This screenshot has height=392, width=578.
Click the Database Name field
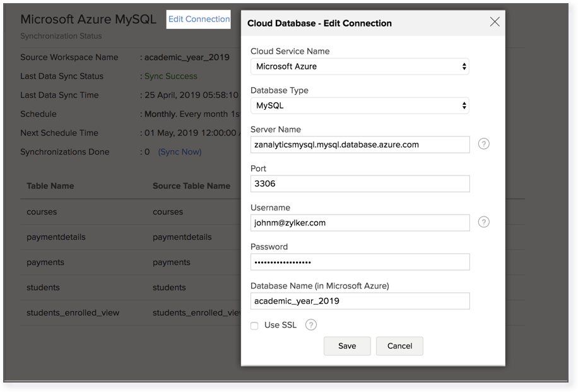tap(360, 301)
